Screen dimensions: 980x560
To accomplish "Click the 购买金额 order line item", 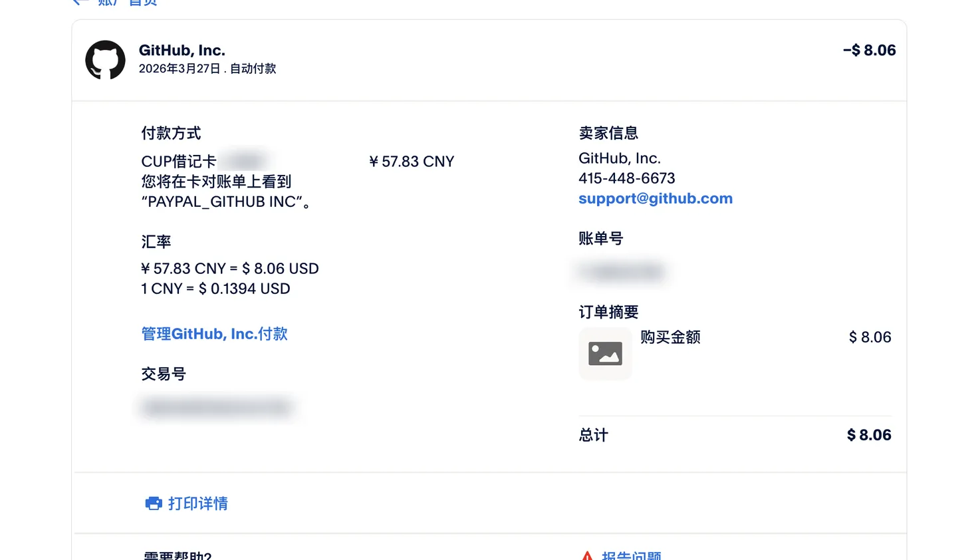I will pyautogui.click(x=670, y=337).
